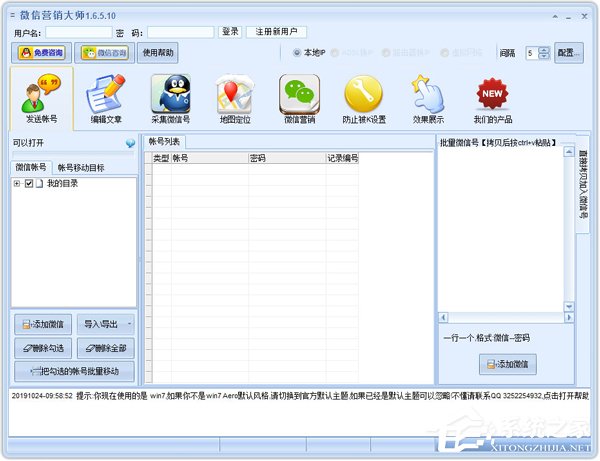Viewport: 600px width, 461px height.
Task: Open the 编辑文章 edit article tool
Action: tap(106, 99)
